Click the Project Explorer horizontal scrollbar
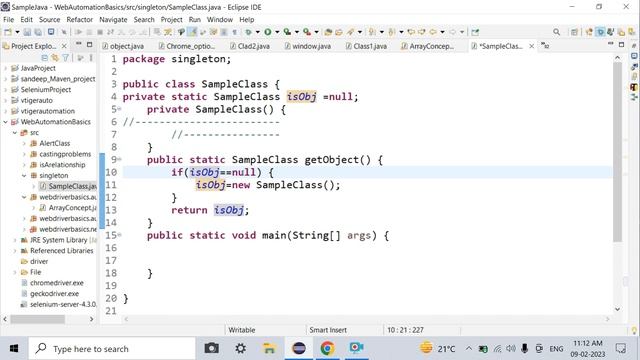The image size is (640, 360). (38, 319)
